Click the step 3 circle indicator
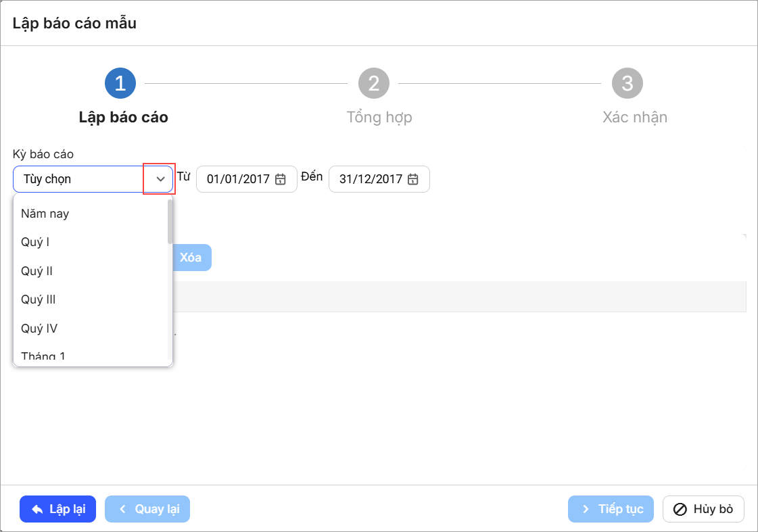This screenshot has height=532, width=758. 627,83
